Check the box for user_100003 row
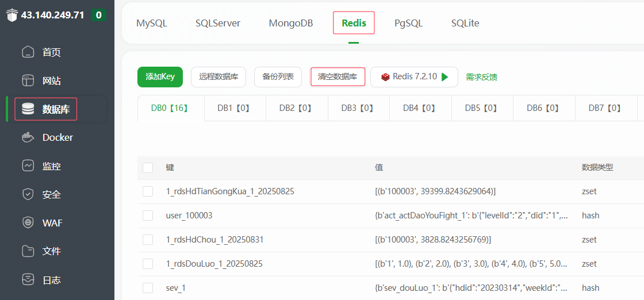The image size is (644, 300). pos(148,216)
